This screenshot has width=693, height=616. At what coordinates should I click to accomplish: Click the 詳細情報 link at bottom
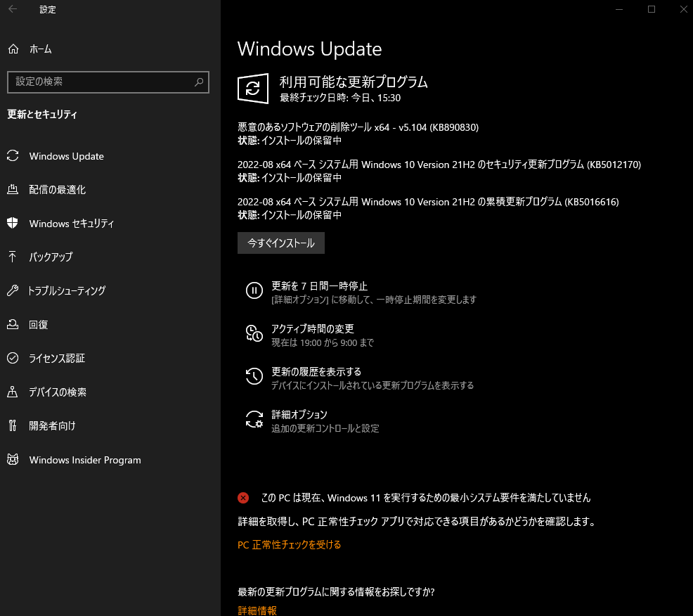point(257,610)
